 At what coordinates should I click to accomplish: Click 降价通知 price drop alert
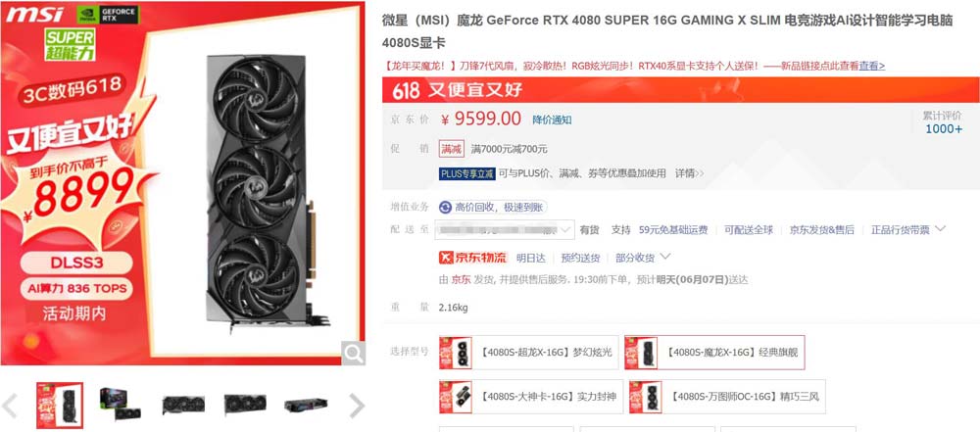pos(552,120)
